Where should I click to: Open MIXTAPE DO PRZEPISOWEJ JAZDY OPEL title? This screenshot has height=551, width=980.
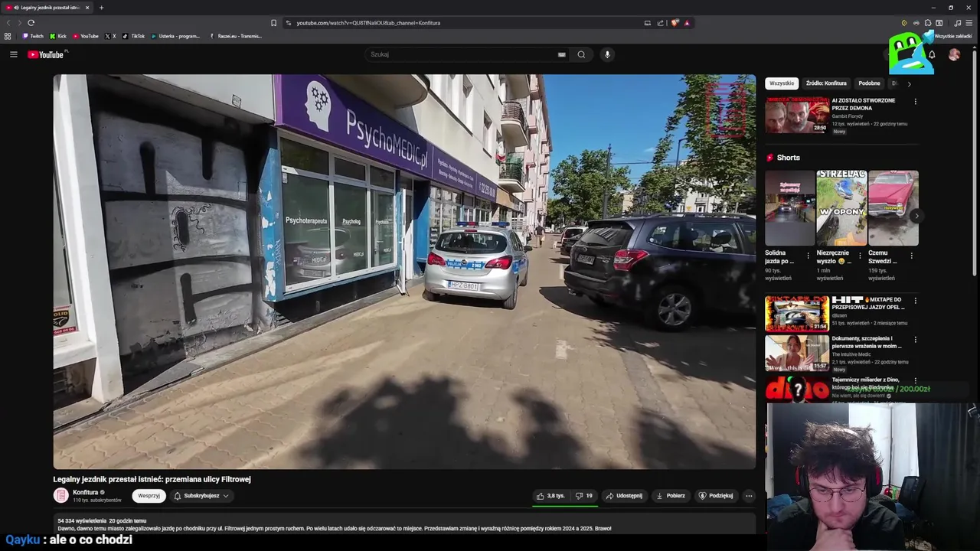868,303
